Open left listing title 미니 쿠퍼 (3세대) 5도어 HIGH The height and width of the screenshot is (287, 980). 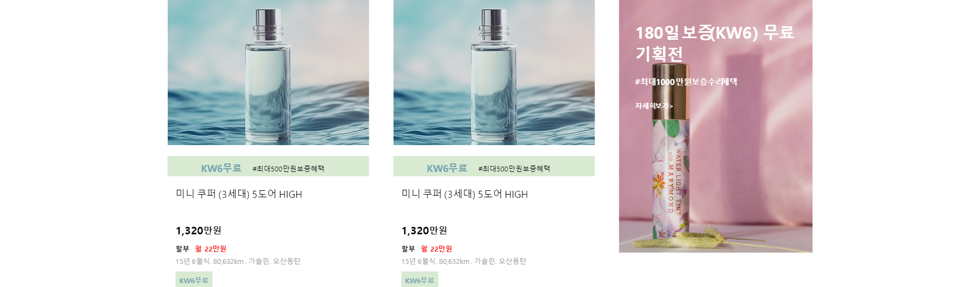pos(239,194)
